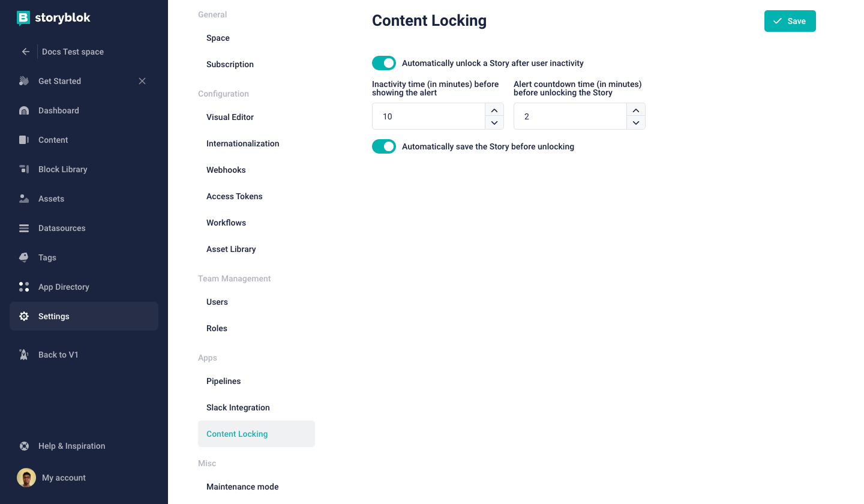Increase inactivity time with up arrow
This screenshot has width=864, height=504.
[x=494, y=110]
